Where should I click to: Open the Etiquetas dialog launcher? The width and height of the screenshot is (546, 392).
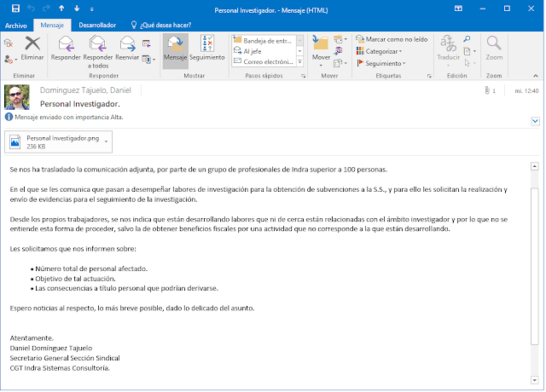[429, 76]
